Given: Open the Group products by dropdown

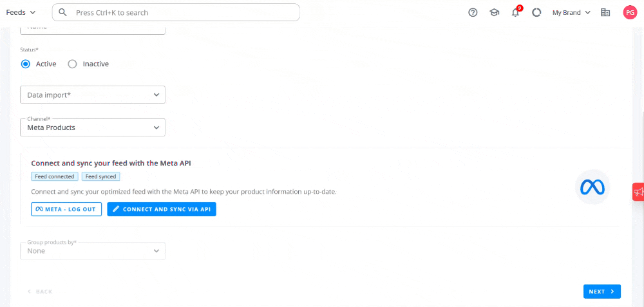Looking at the screenshot, I should tap(93, 251).
